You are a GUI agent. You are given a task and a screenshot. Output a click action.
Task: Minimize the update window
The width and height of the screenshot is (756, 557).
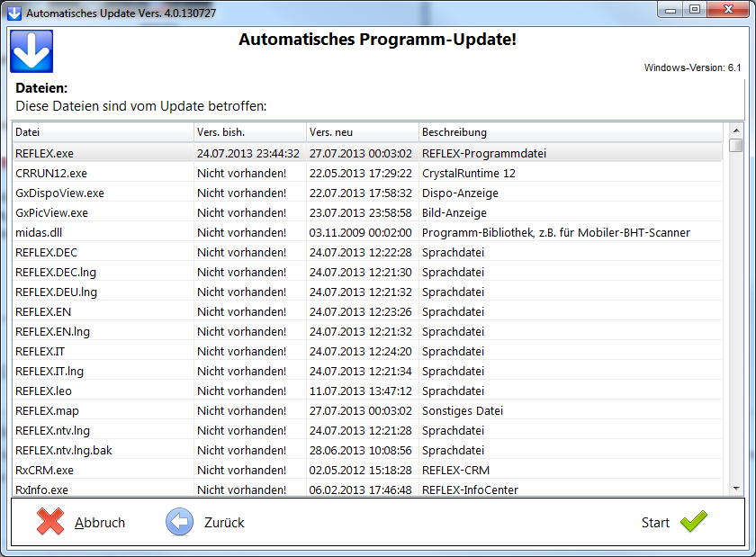[670, 10]
